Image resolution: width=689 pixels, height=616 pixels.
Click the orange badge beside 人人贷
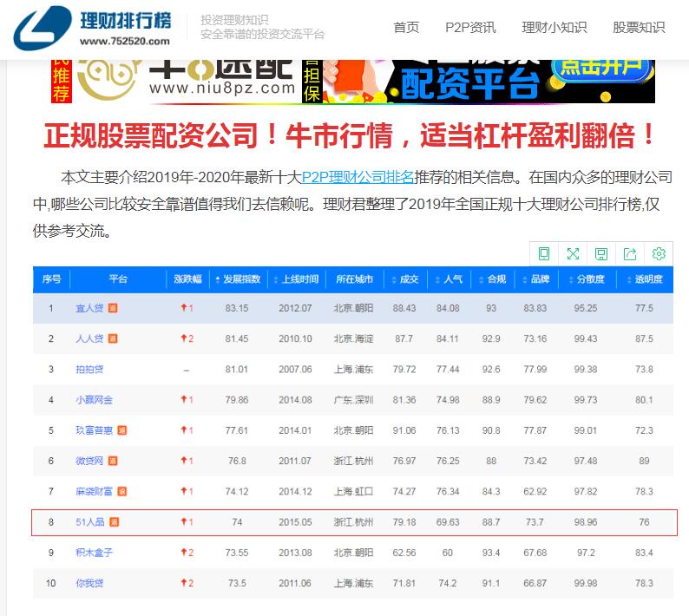click(113, 338)
